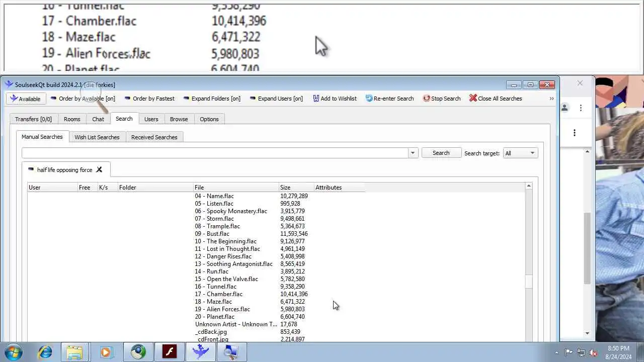The width and height of the screenshot is (644, 362).
Task: Open the Chat tab
Action: (98, 119)
